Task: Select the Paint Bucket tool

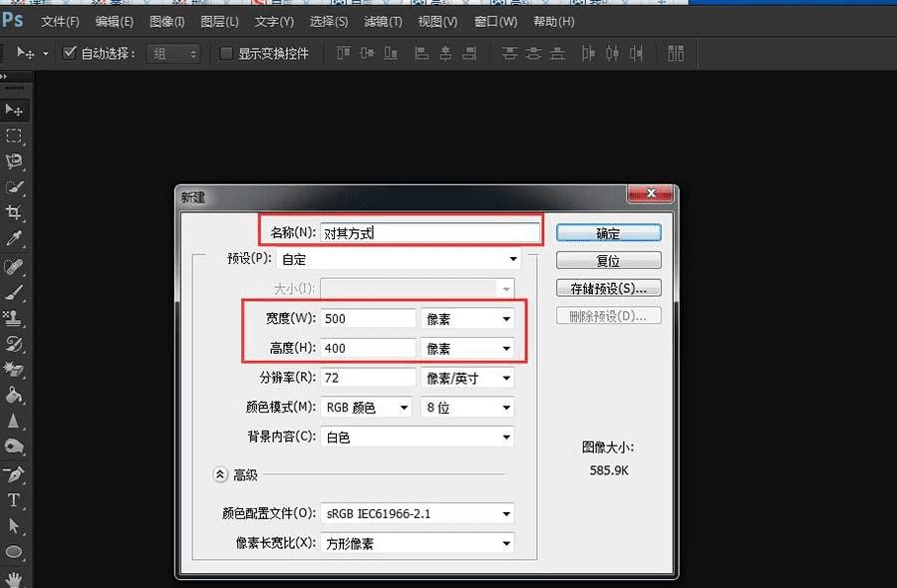Action: click(x=14, y=396)
